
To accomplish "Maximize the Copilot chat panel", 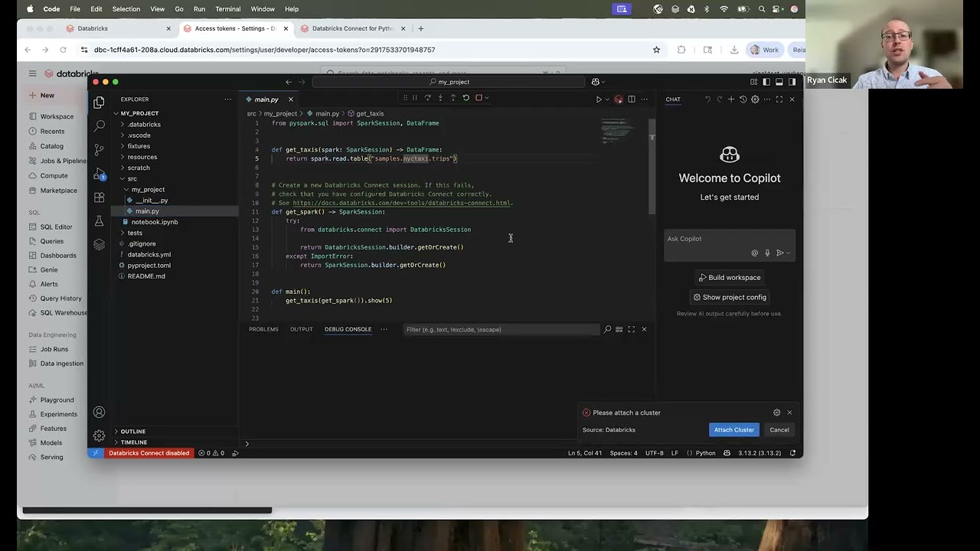I will (x=779, y=99).
